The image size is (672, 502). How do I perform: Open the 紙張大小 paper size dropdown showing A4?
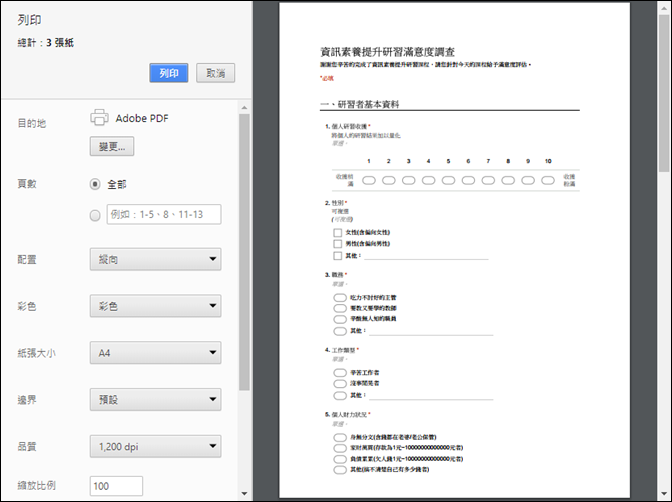(x=156, y=352)
